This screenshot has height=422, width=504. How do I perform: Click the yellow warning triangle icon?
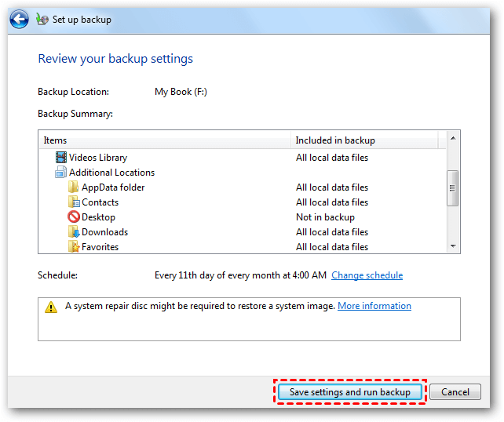[51, 307]
